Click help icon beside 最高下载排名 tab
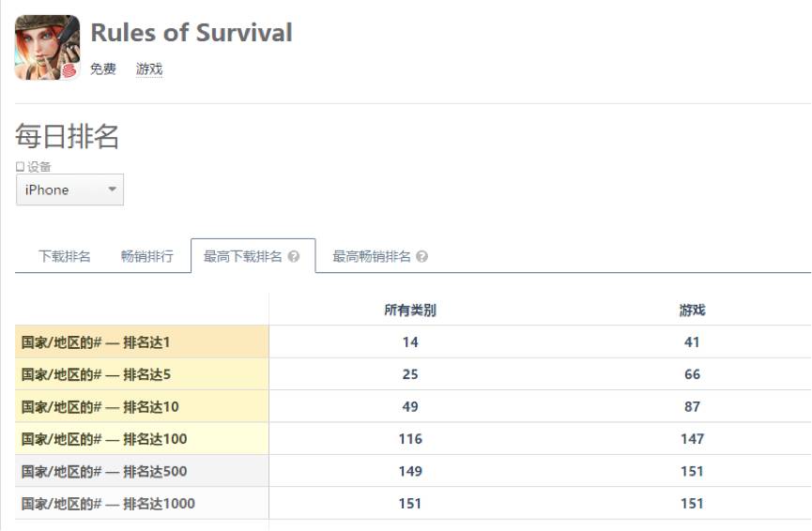Image resolution: width=812 pixels, height=531 pixels. (295, 256)
